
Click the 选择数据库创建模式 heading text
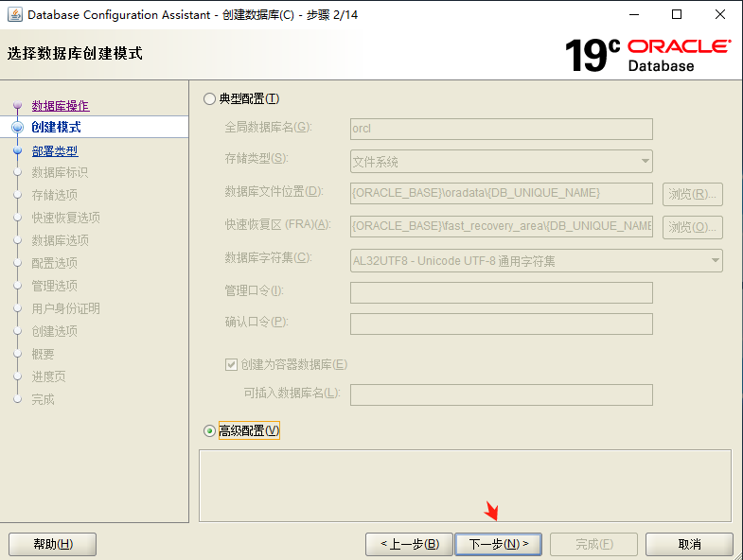click(x=75, y=54)
